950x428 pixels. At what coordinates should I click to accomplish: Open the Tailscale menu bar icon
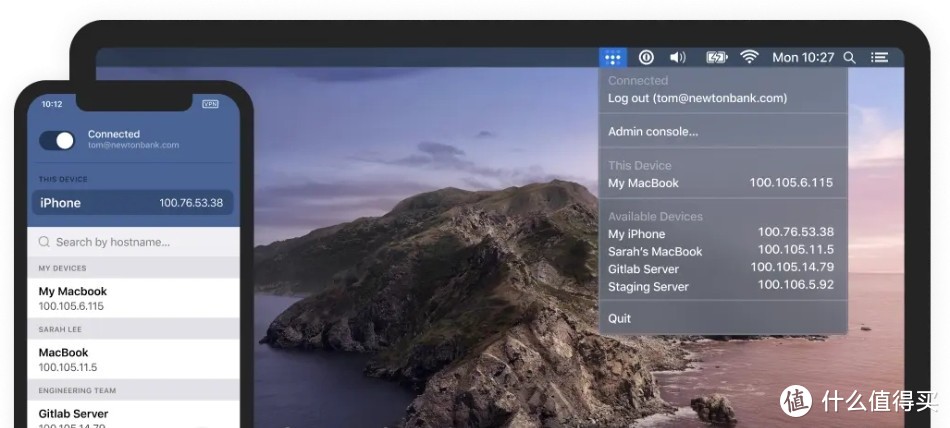click(x=613, y=58)
